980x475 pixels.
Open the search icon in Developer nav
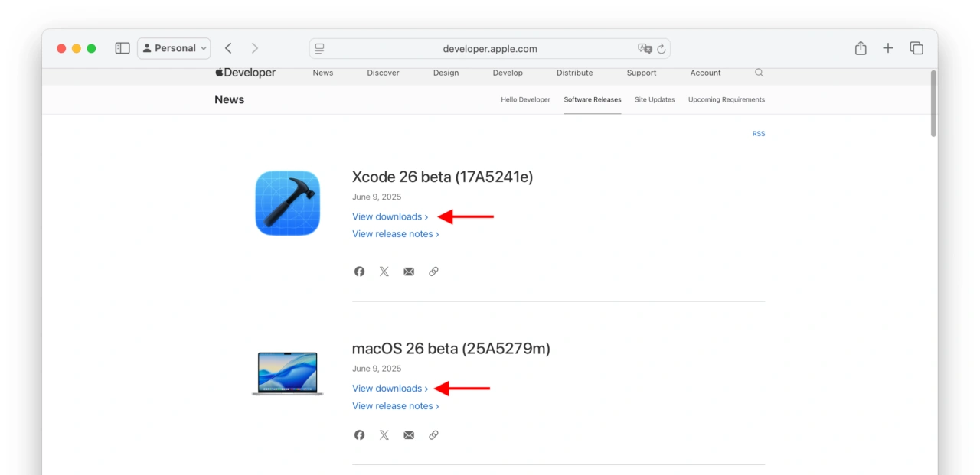[x=759, y=73]
